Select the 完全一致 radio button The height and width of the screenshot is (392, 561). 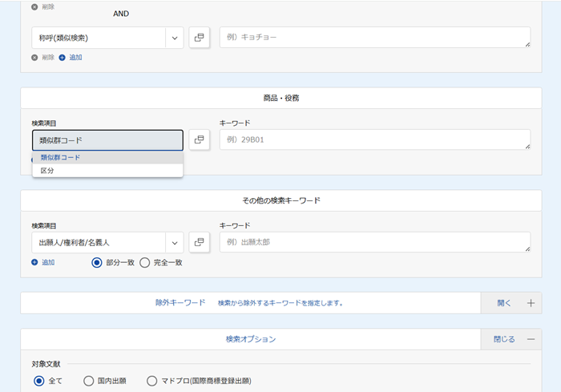(x=145, y=262)
